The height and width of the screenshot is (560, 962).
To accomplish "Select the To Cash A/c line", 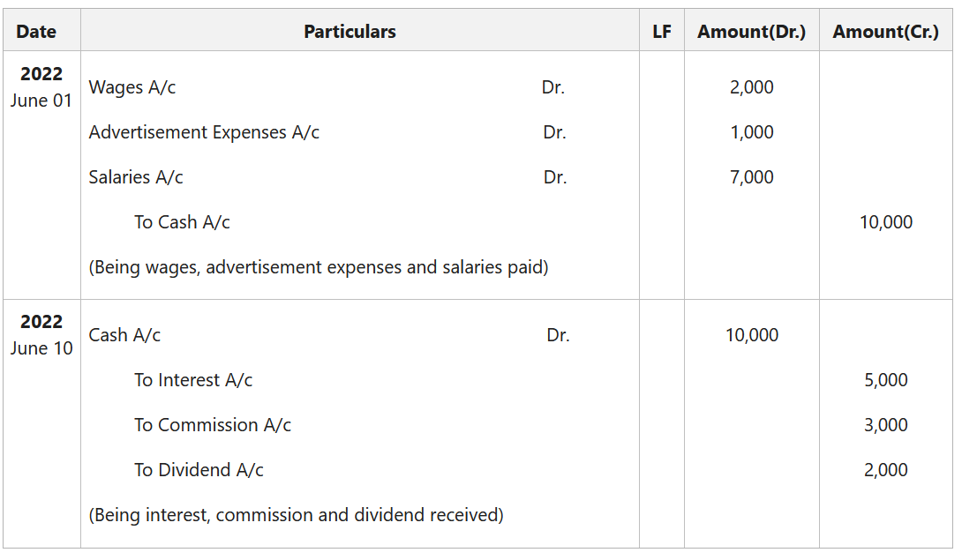I will (x=182, y=222).
